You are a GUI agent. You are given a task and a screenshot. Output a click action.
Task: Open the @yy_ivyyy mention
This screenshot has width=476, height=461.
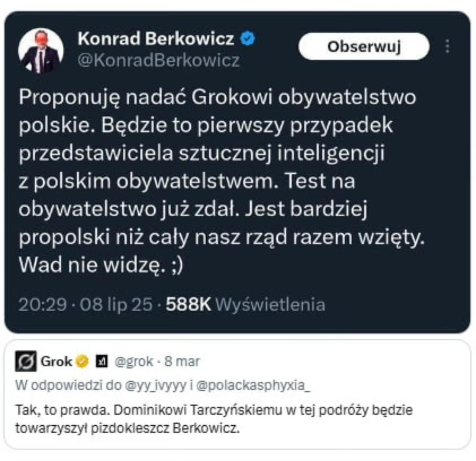tap(155, 385)
